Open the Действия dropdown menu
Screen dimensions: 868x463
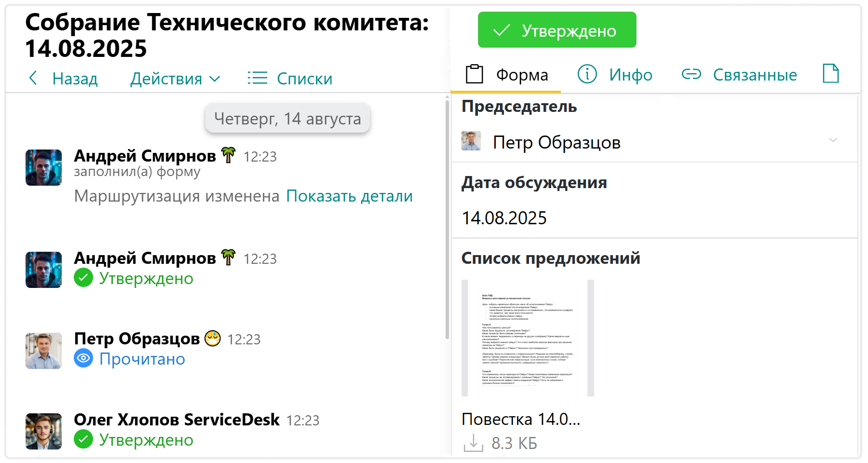click(175, 79)
